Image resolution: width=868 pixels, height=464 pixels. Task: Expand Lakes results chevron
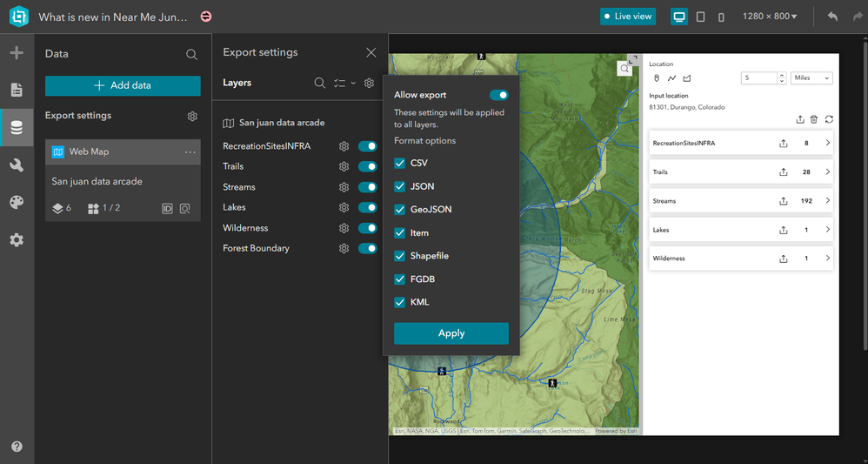[x=828, y=230]
